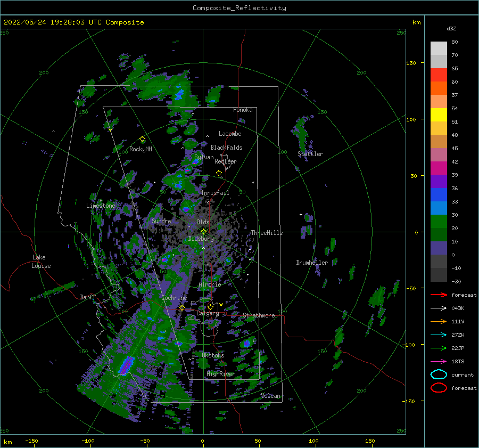This screenshot has height=448, width=479.
Task: Select the yellow 54 dBZ color swatch
Action: pos(439,115)
